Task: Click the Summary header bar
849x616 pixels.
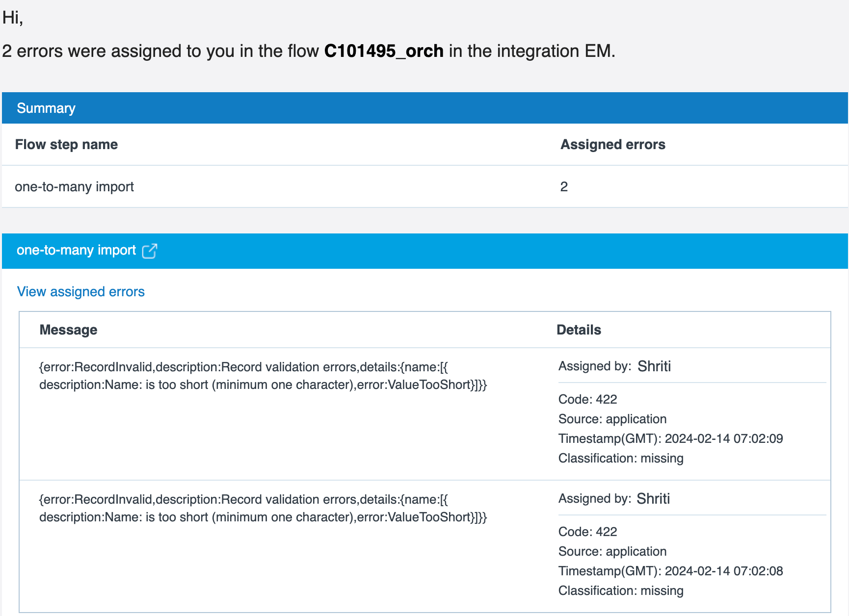Action: (46, 108)
